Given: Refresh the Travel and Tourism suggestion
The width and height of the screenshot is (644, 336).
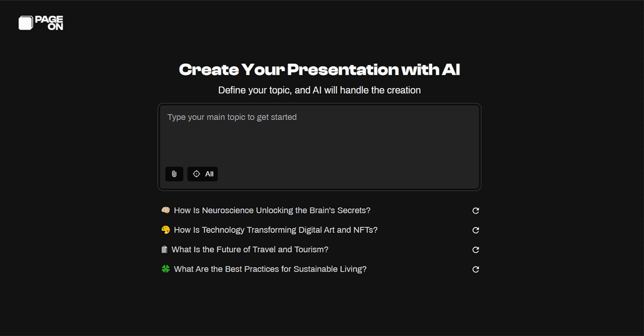Looking at the screenshot, I should coord(476,249).
